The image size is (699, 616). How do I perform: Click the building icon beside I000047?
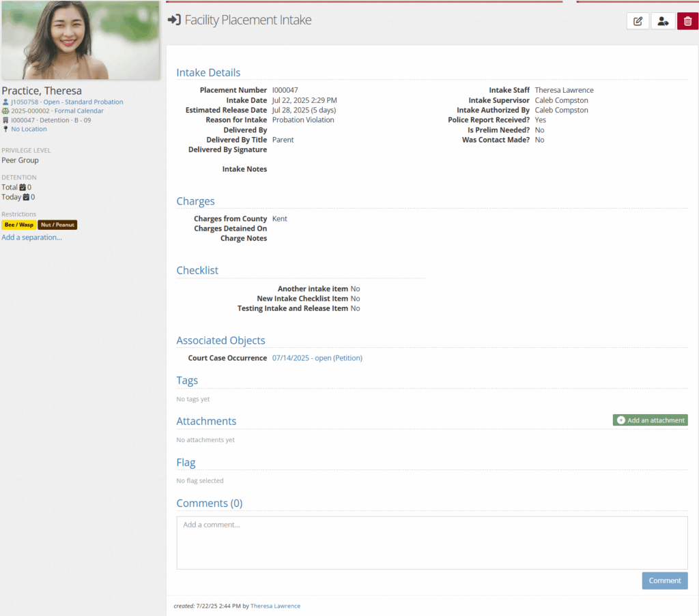point(5,120)
